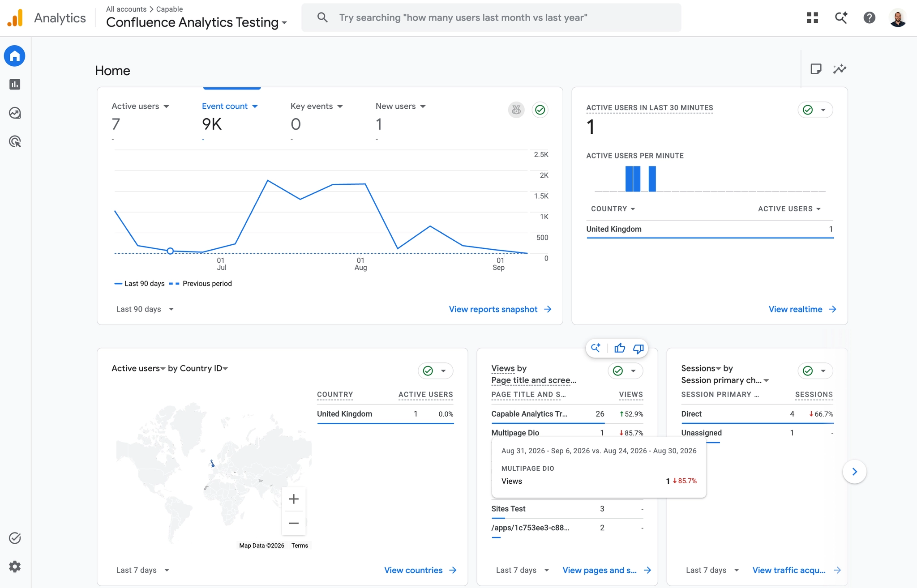
Task: Open the Insights sparkline icon
Action: pyautogui.click(x=840, y=69)
